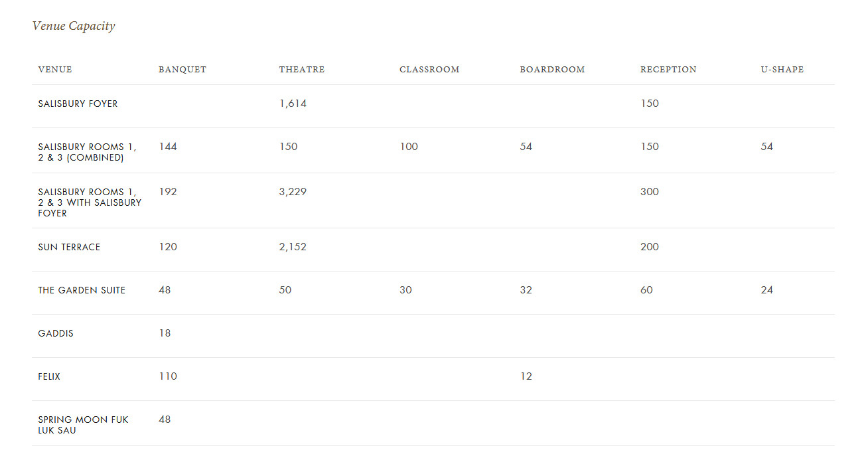
Task: Click the Venue Capacity heading
Action: coord(74,26)
